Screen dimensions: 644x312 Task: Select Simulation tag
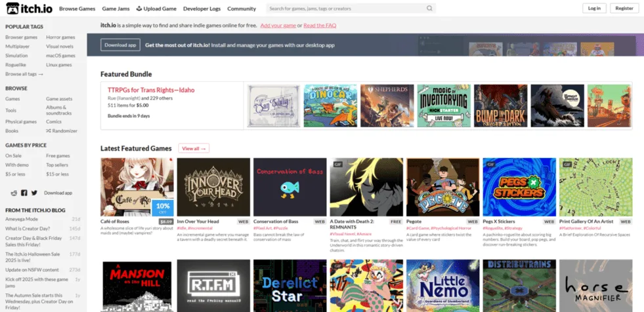point(16,56)
